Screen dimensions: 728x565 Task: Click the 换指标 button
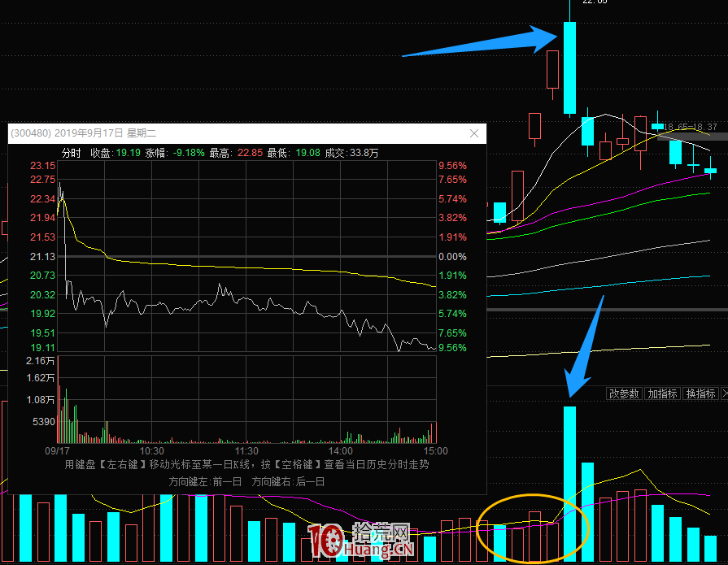pos(701,393)
